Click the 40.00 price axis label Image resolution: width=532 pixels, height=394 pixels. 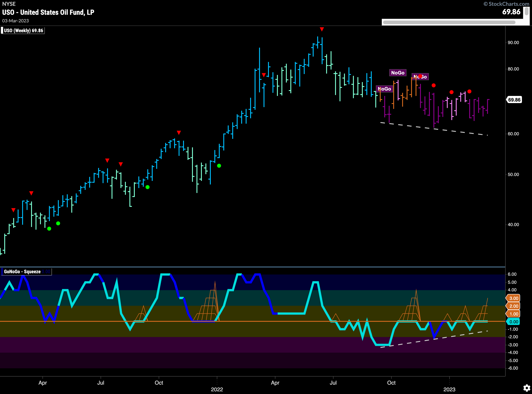(x=513, y=225)
